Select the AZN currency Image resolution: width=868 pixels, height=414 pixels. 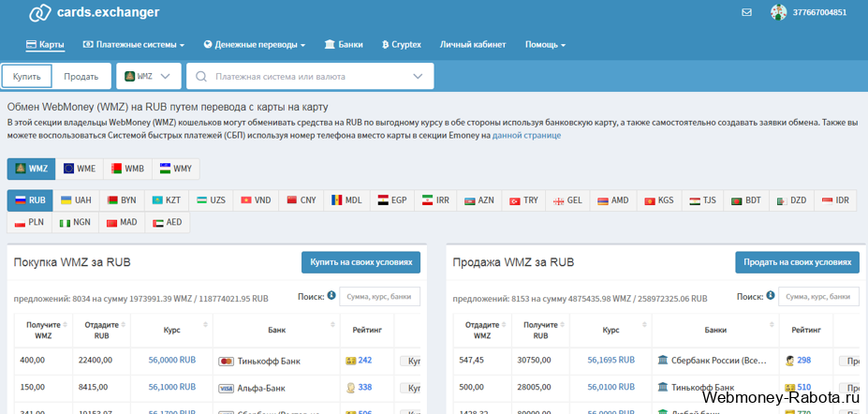(479, 200)
